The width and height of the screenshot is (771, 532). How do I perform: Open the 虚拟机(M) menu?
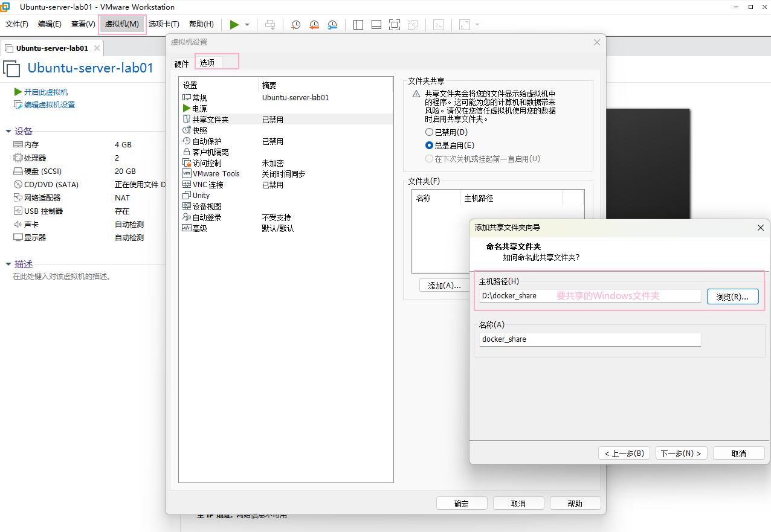click(x=122, y=24)
